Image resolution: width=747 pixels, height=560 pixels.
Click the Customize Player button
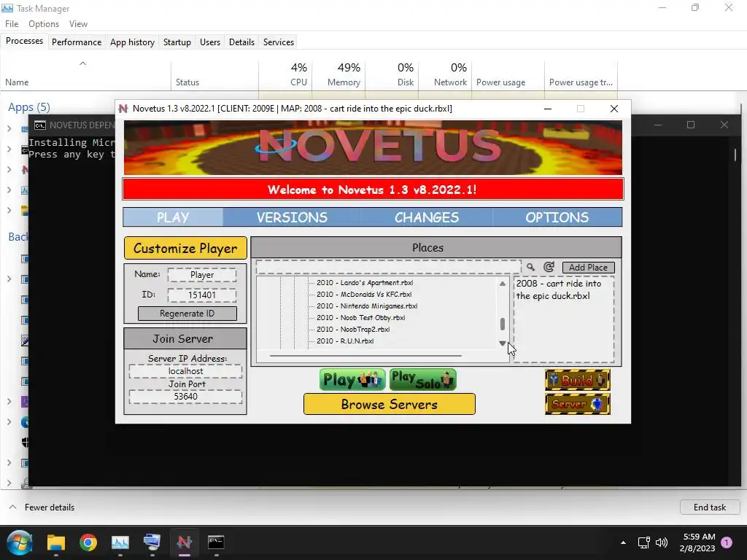185,248
